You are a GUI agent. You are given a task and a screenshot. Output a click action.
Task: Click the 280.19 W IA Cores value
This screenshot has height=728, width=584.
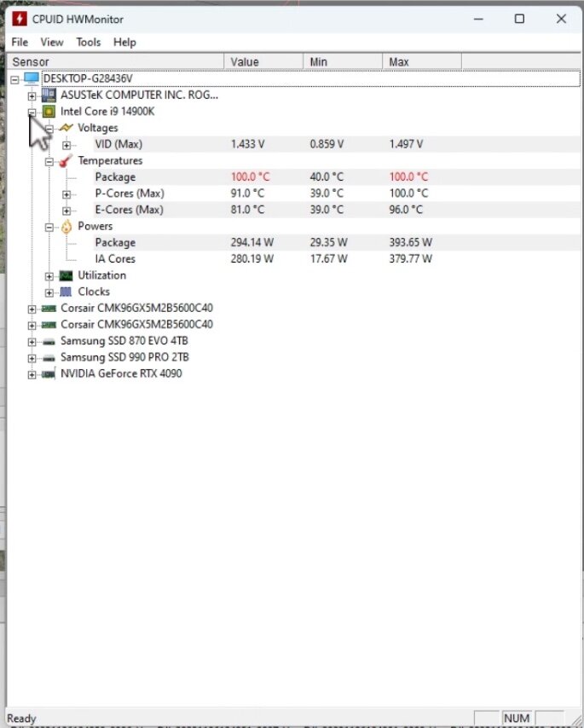coord(252,258)
